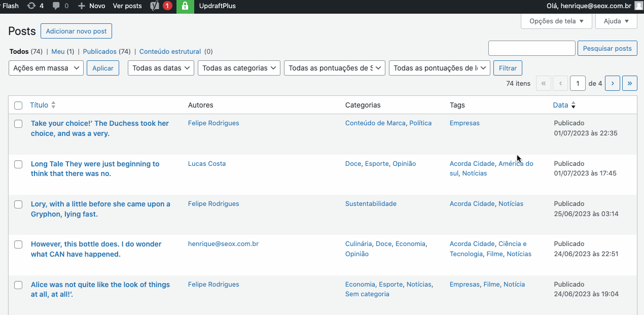Screen dimensions: 644x315
Task: Open UpdraftPlus from the admin bar
Action: coord(218,6)
